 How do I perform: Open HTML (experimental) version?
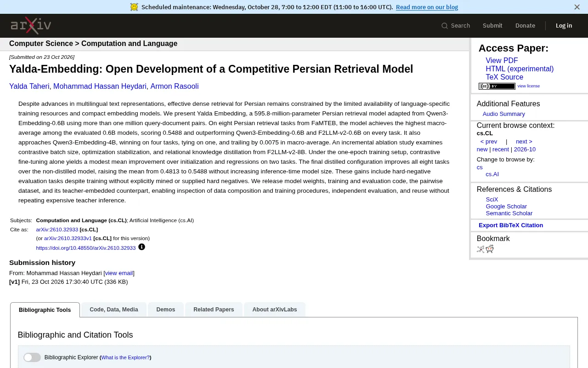(x=520, y=69)
